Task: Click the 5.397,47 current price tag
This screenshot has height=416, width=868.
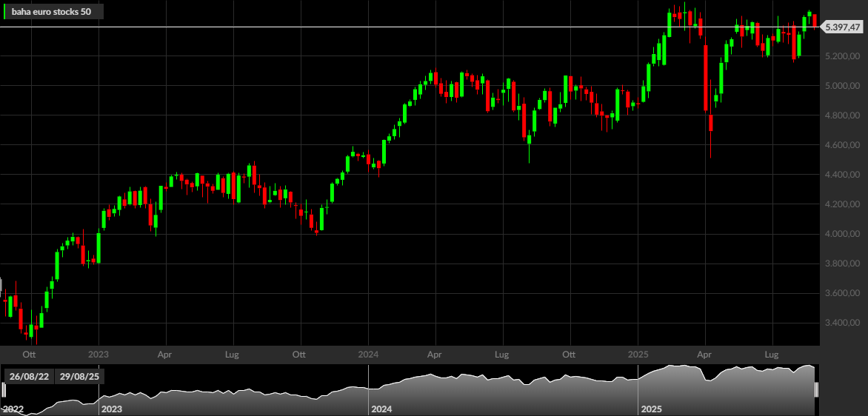Action: pos(842,27)
